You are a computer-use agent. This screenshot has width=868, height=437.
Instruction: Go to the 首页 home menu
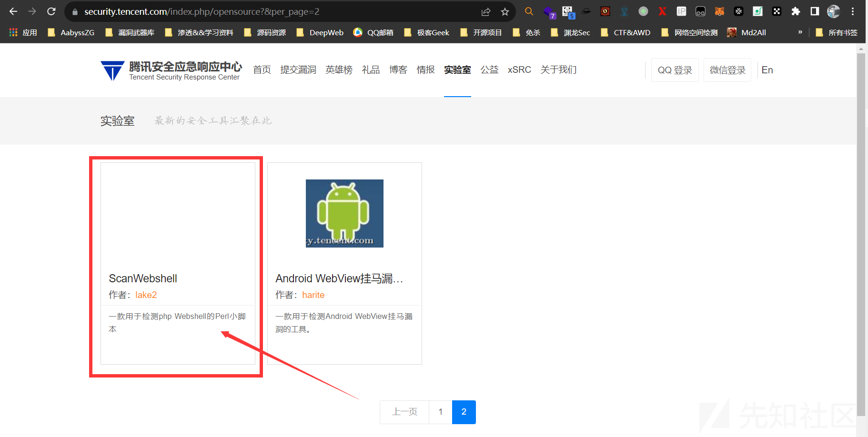point(262,70)
